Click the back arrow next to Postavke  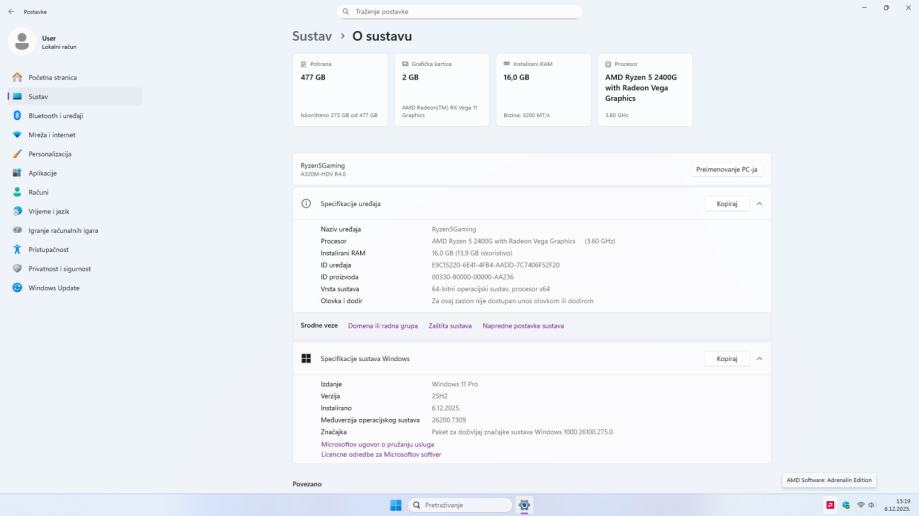(11, 12)
